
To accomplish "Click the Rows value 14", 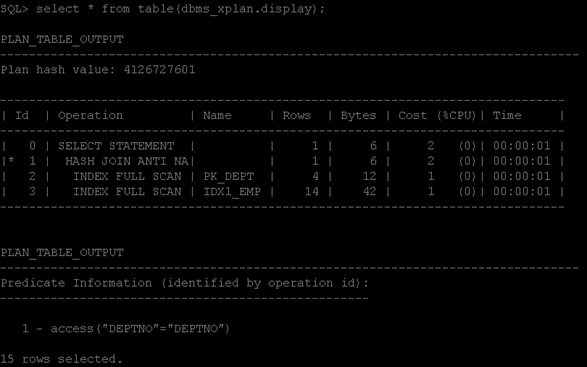I will click(311, 192).
